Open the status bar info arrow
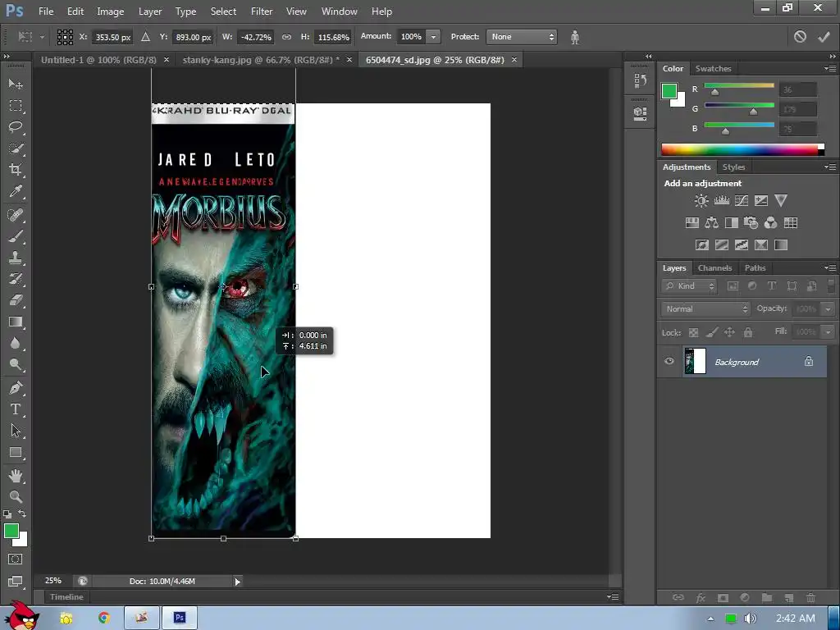Image resolution: width=840 pixels, height=630 pixels. click(x=237, y=582)
